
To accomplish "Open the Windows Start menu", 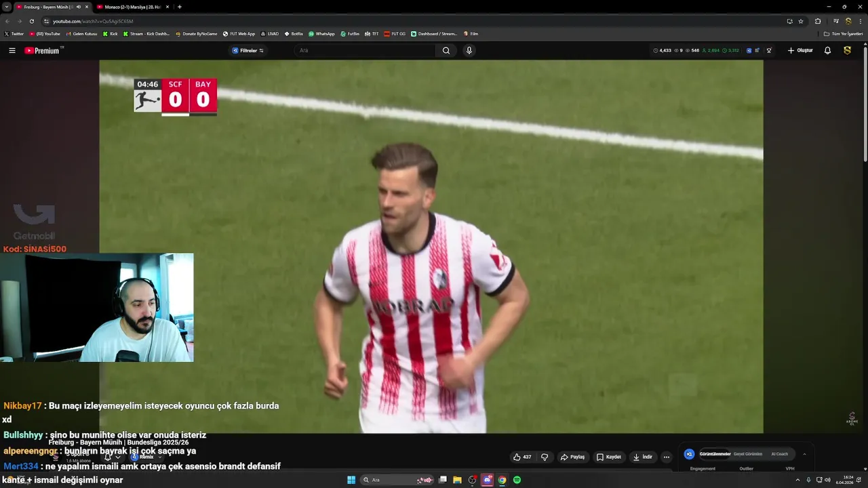I will 351,480.
